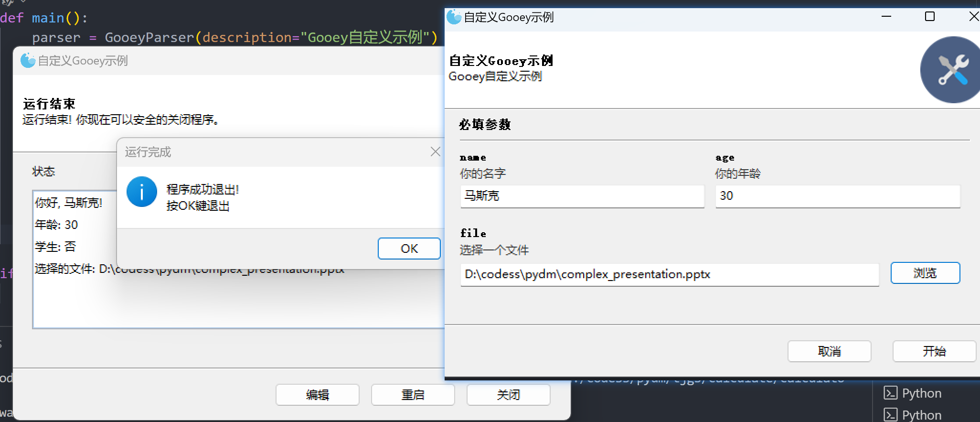Click the 必填参数 section heading

[x=485, y=124]
